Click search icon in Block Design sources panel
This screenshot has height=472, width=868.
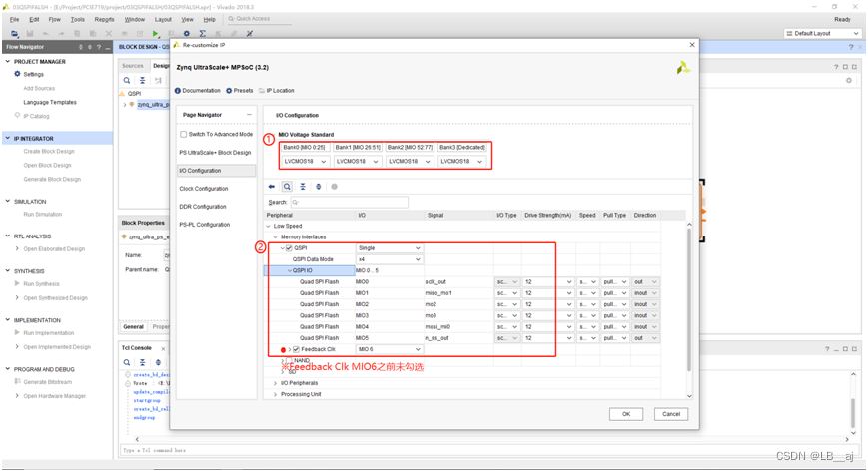pyautogui.click(x=127, y=80)
